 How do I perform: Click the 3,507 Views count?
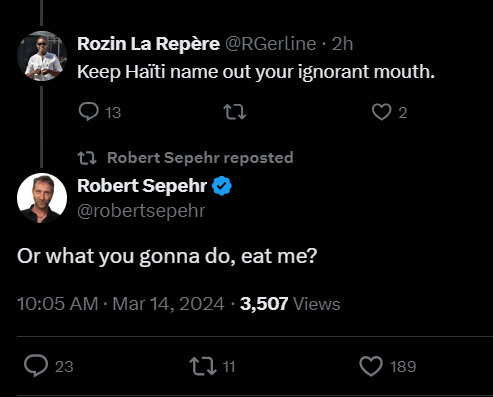click(290, 304)
